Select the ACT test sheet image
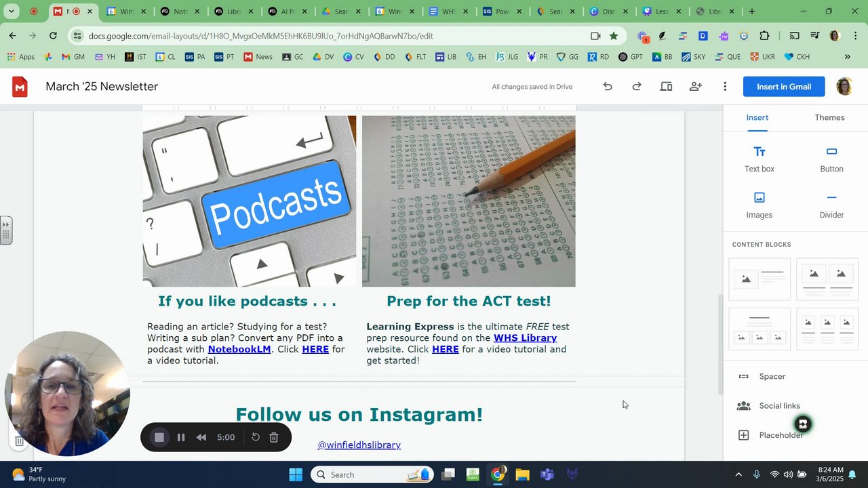This screenshot has width=868, height=488. coord(469,201)
